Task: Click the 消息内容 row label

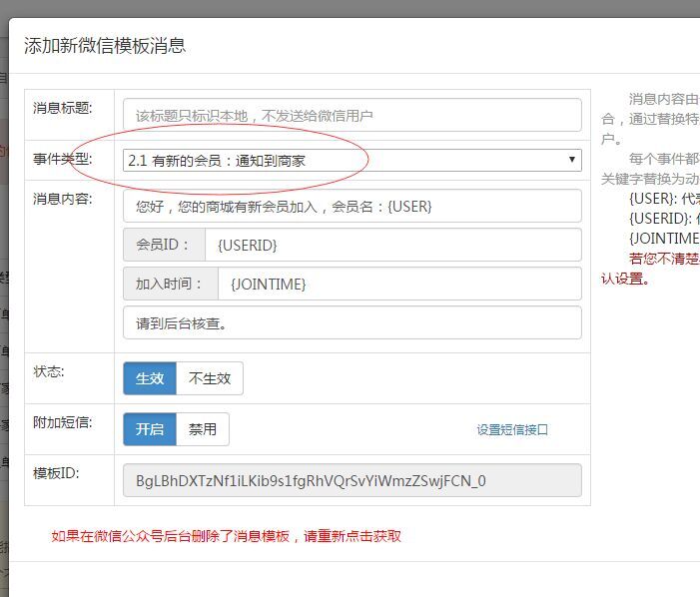Action: coord(62,198)
